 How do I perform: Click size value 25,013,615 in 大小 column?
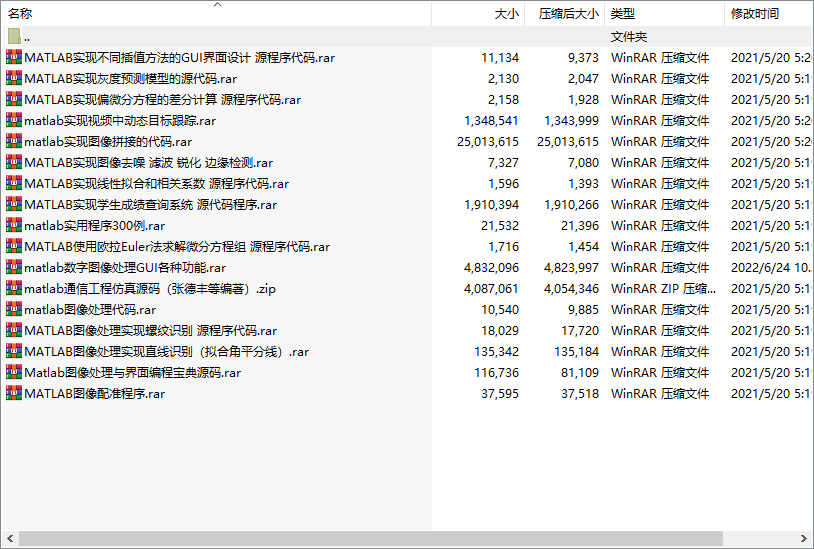(487, 142)
